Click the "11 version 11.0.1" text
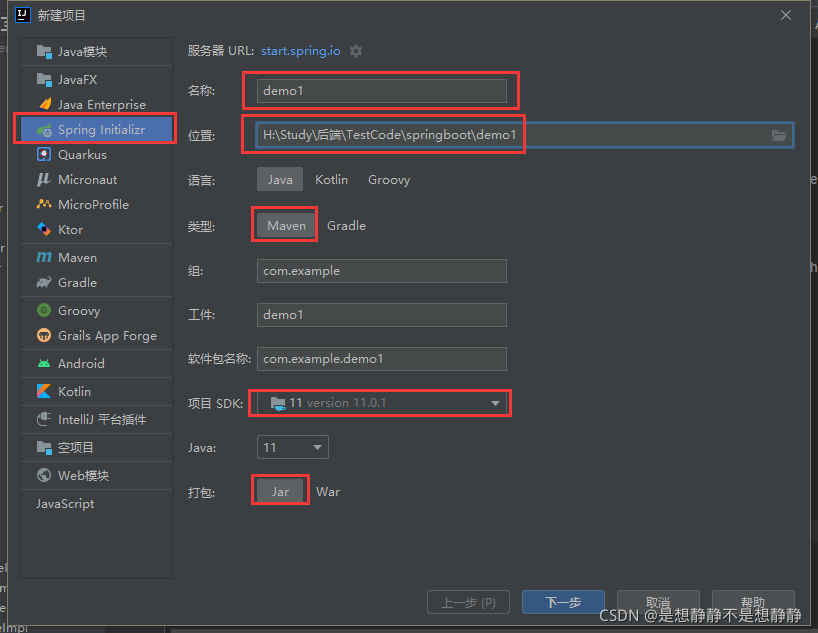 (x=338, y=403)
